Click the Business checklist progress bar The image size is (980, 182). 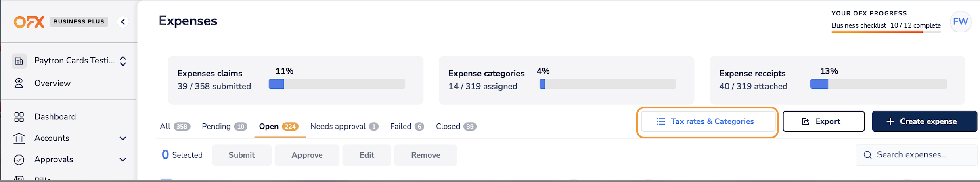coord(886,32)
